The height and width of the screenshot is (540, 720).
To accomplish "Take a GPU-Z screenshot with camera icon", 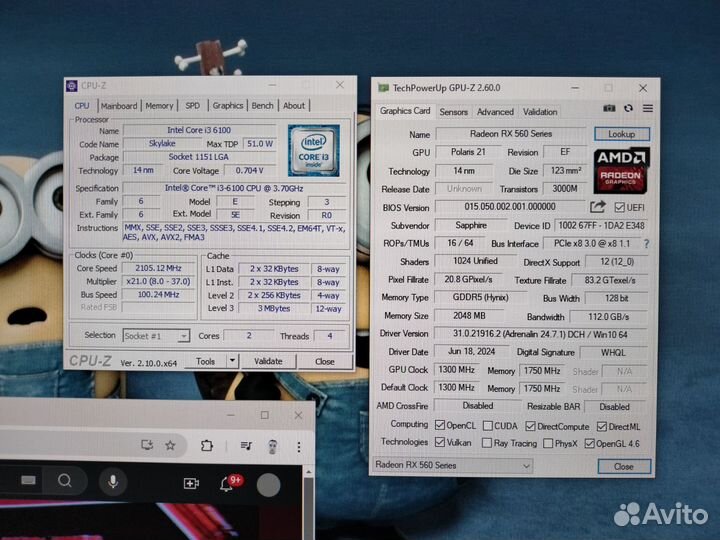I will pos(609,108).
